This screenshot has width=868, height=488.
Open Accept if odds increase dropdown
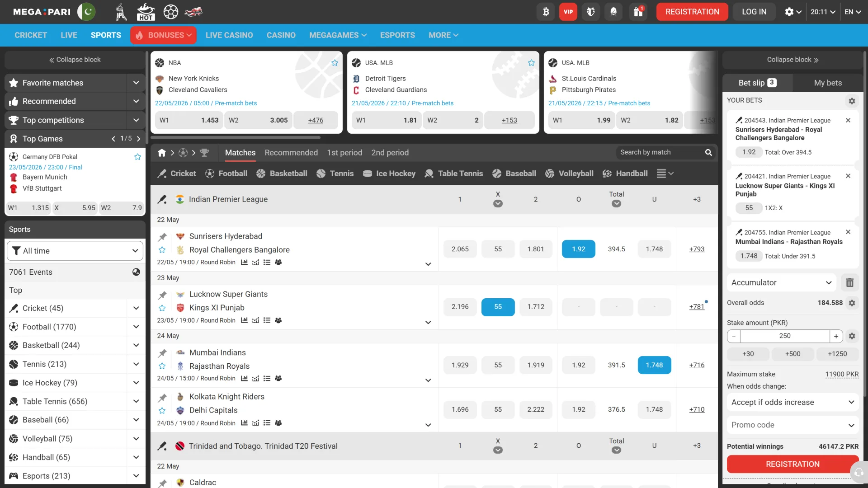793,402
